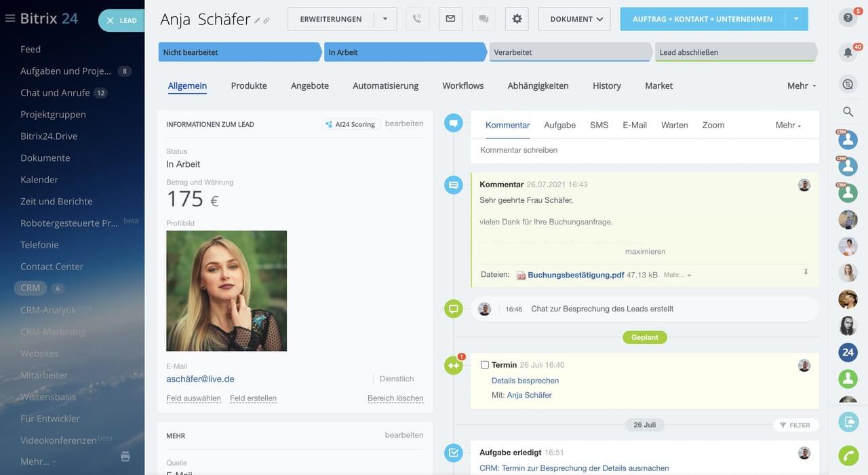Click the green phone dialer button

(848, 455)
